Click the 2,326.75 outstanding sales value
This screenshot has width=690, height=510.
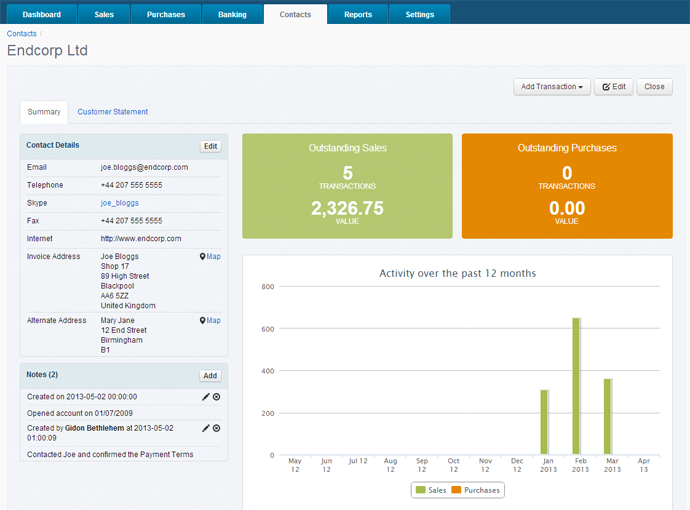(347, 208)
